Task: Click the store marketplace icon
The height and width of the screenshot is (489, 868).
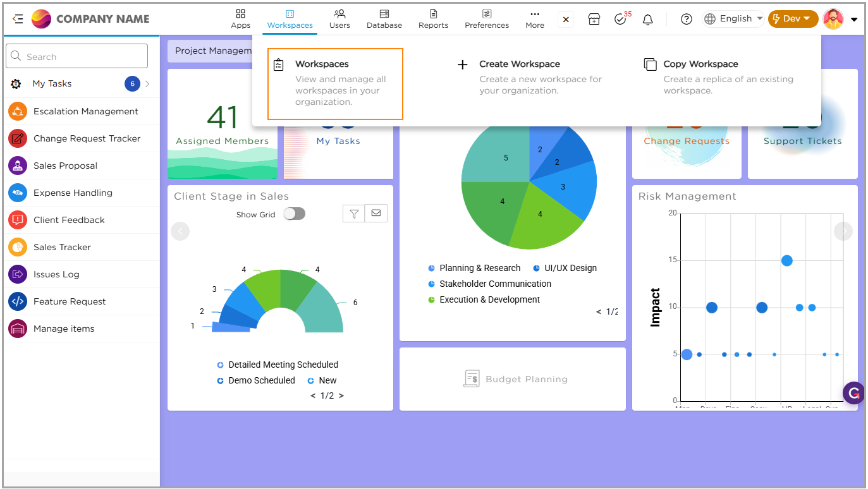Action: pyautogui.click(x=594, y=20)
